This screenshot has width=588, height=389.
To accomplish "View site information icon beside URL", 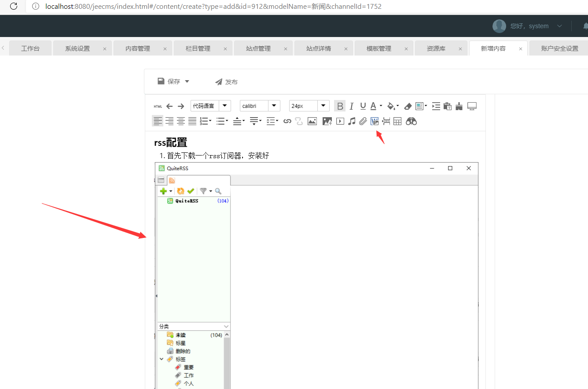I will (36, 7).
